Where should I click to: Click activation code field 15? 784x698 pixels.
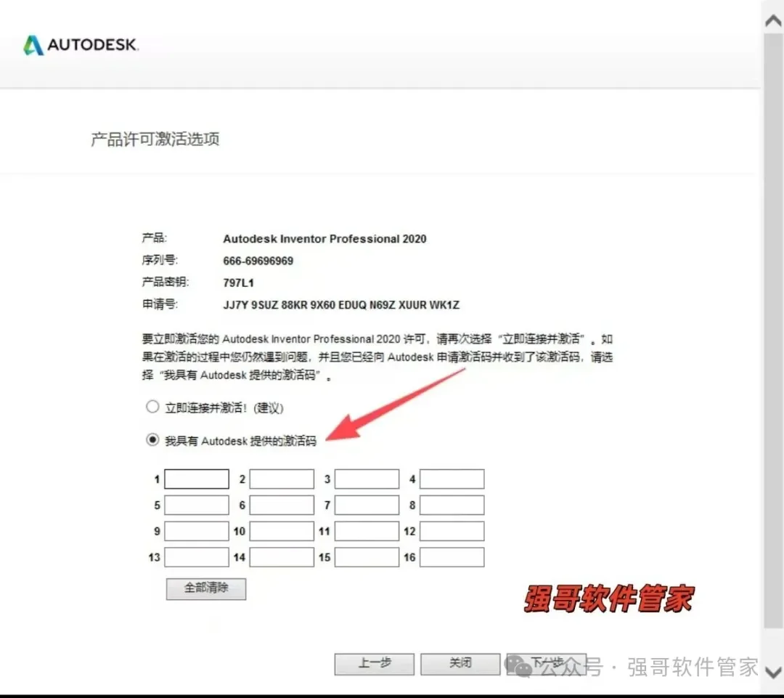(367, 557)
